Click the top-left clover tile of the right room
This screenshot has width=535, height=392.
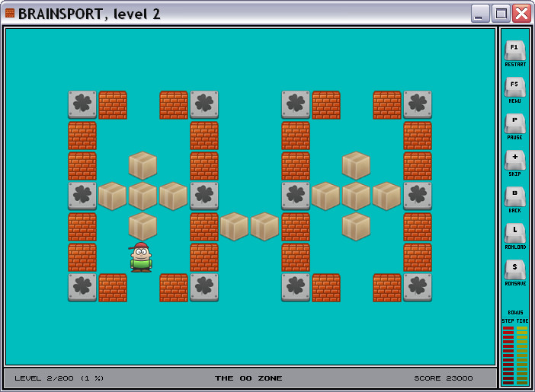point(296,104)
